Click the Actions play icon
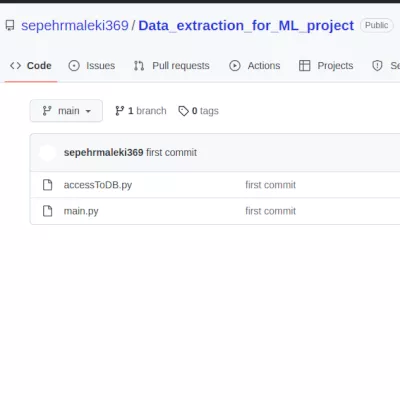This screenshot has width=400, height=400. (235, 66)
